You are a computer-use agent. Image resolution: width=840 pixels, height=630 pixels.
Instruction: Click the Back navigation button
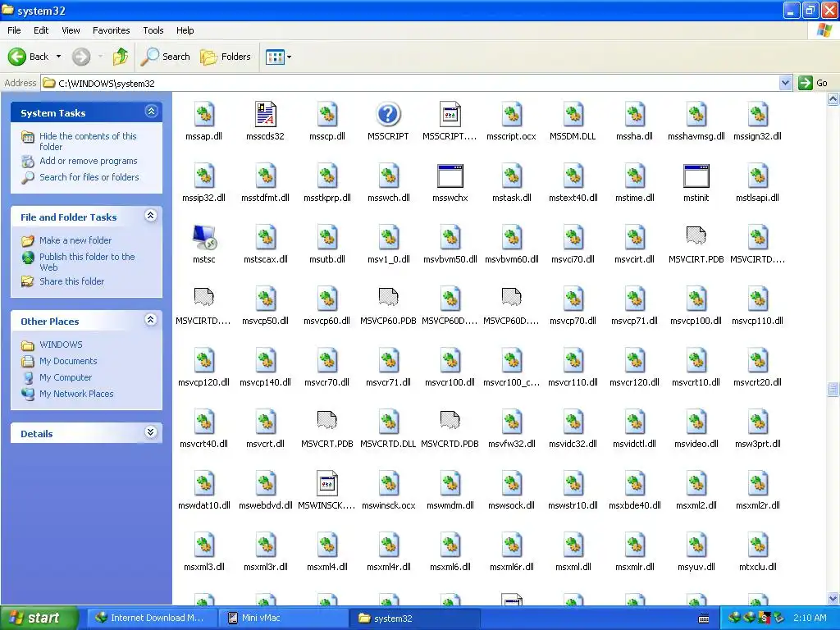[29, 57]
